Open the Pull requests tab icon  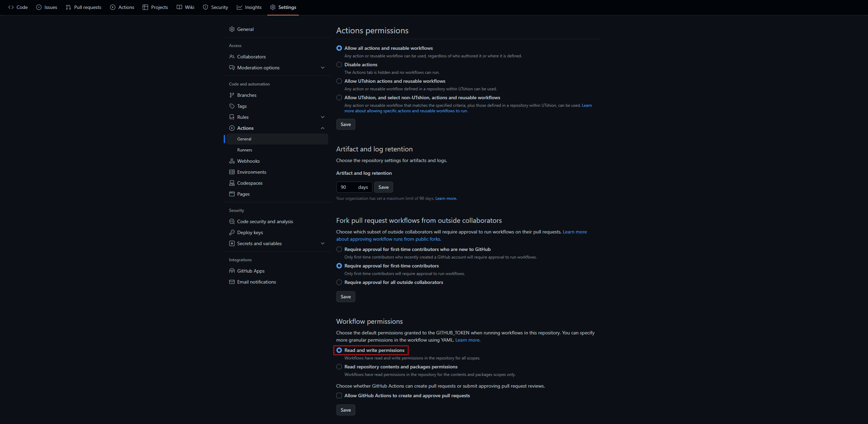coord(68,7)
